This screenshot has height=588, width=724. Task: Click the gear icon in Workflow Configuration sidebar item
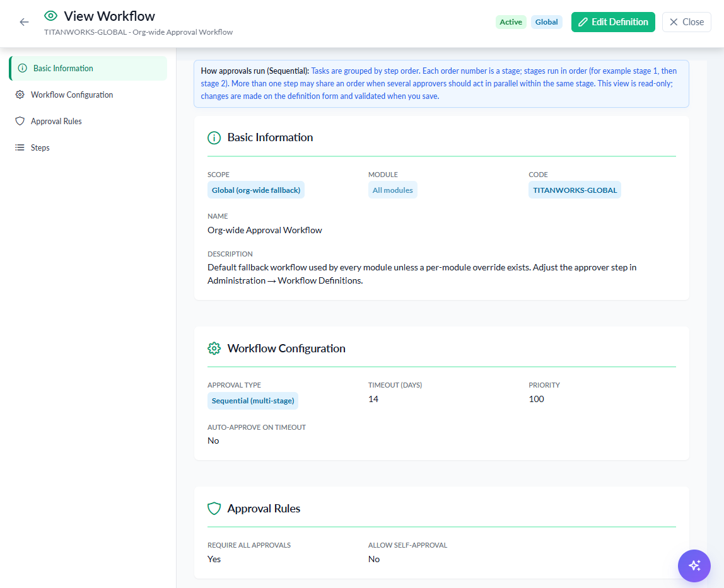(x=20, y=95)
